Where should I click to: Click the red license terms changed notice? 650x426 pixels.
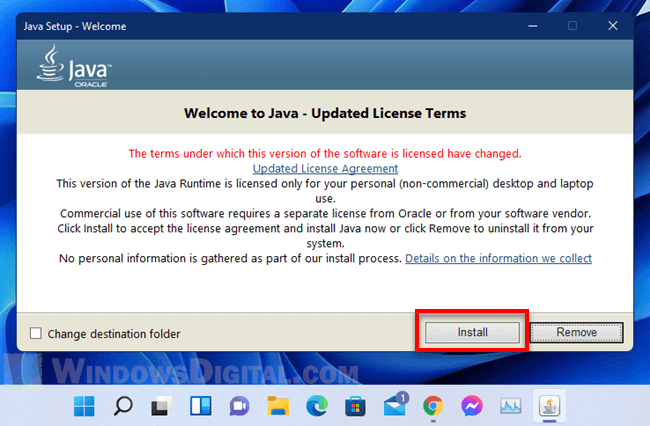[325, 154]
